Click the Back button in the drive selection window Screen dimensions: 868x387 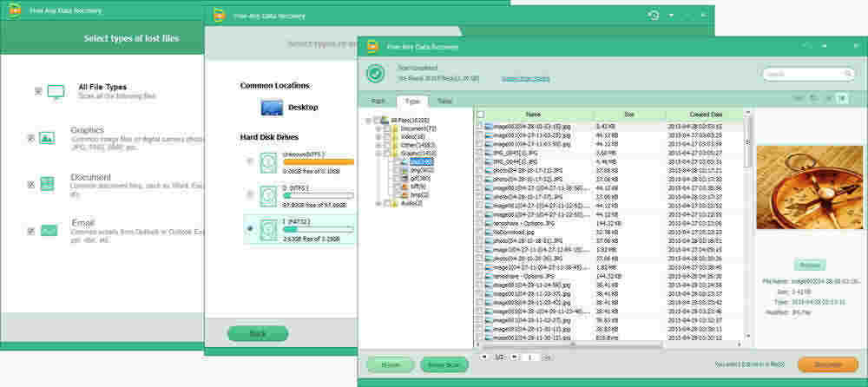(x=258, y=334)
